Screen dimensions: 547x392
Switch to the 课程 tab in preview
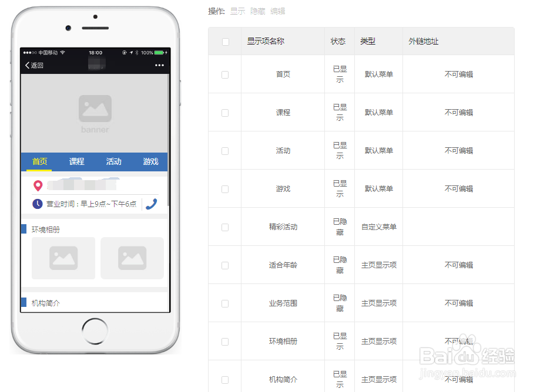76,161
